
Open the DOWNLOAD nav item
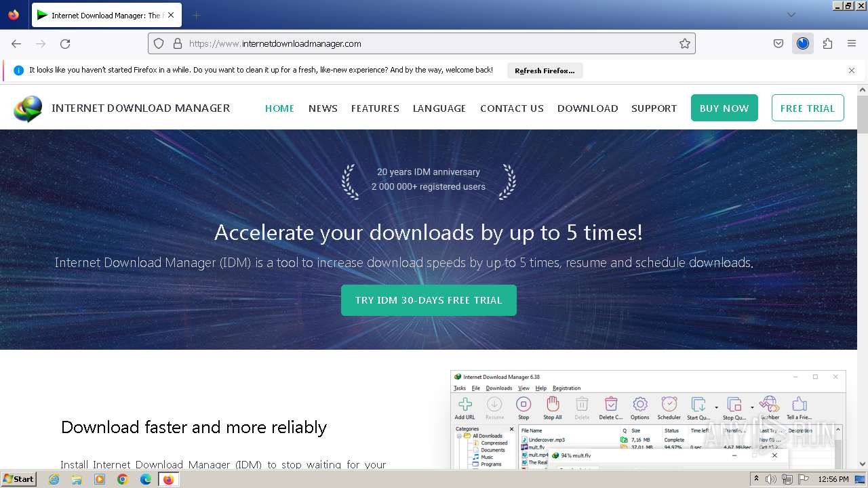point(588,108)
